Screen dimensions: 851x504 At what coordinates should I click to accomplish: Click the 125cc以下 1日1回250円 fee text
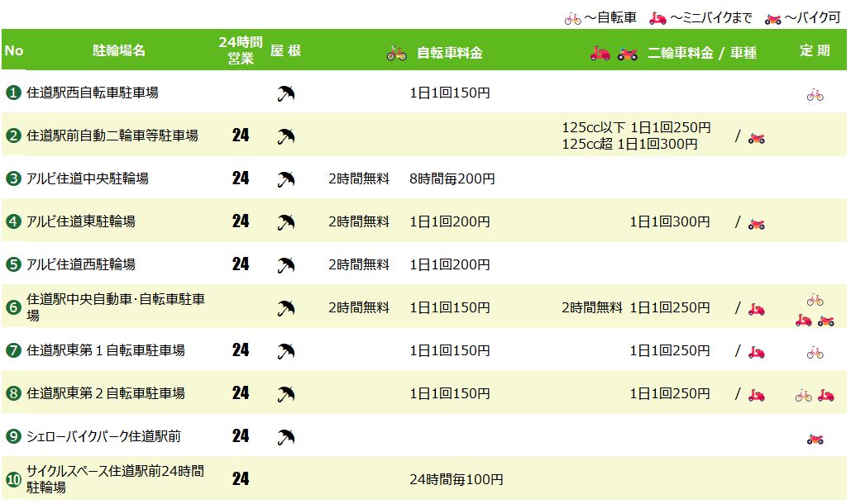pyautogui.click(x=636, y=127)
